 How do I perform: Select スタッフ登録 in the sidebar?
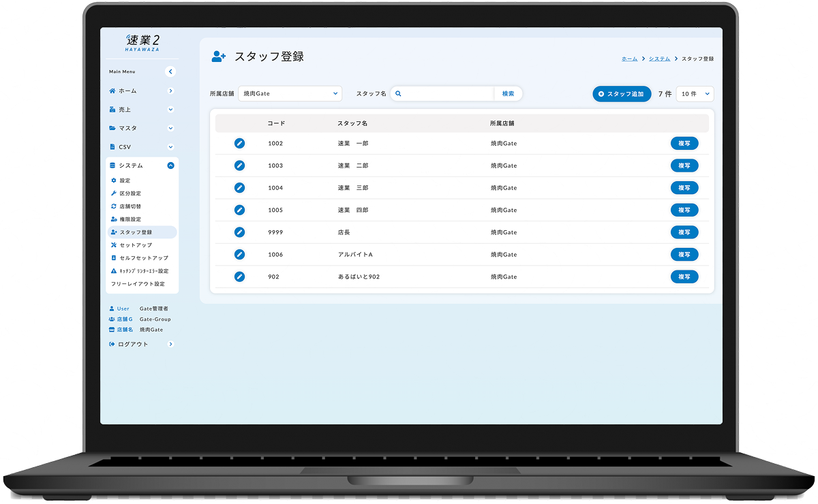[142, 232]
